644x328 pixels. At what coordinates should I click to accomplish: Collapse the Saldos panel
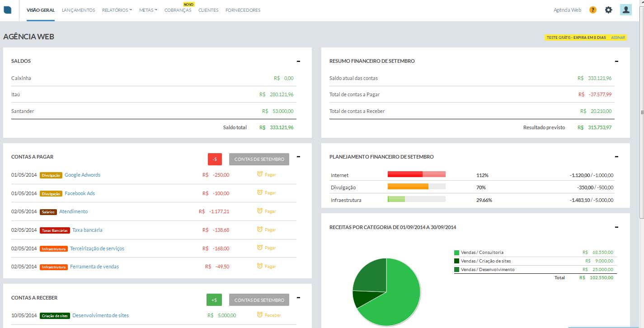[x=298, y=61]
